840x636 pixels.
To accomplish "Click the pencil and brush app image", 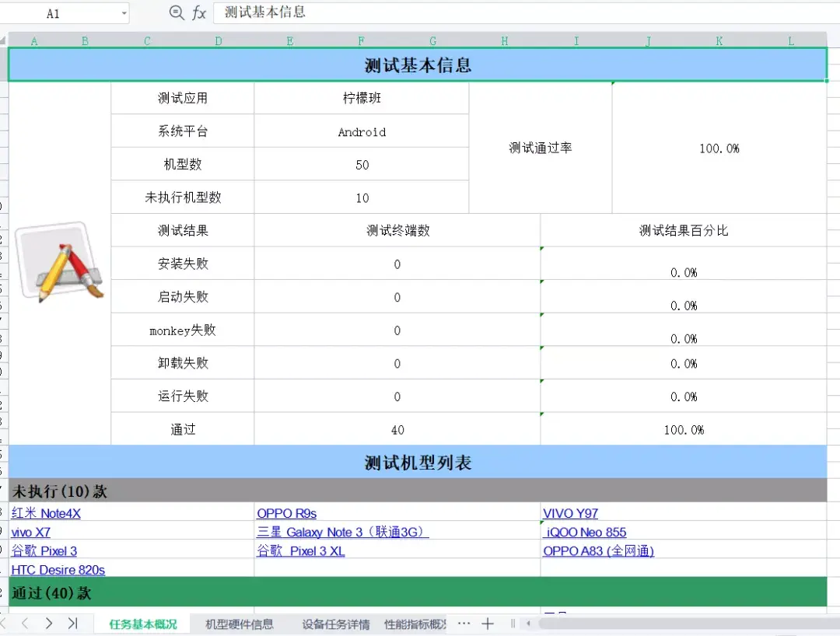I will pos(60,262).
